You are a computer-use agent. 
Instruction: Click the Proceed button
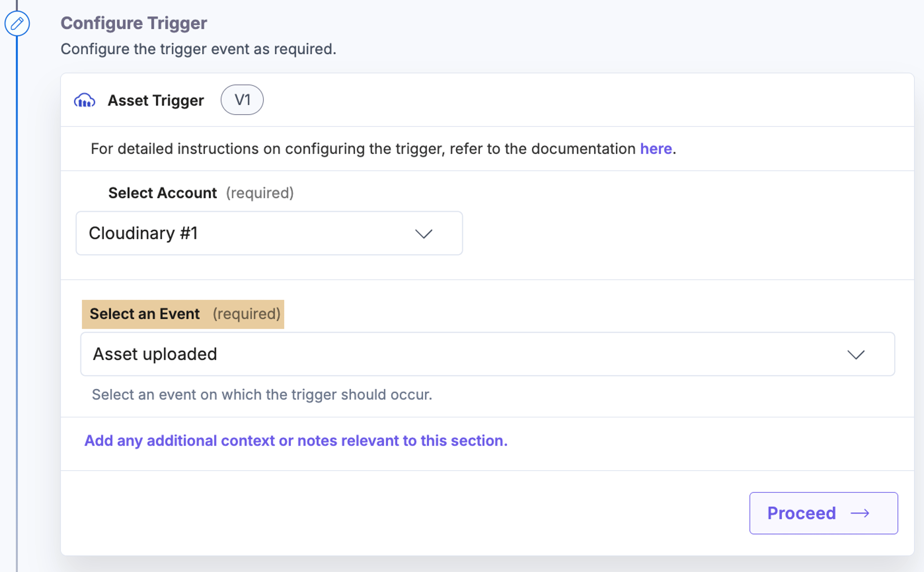click(823, 513)
